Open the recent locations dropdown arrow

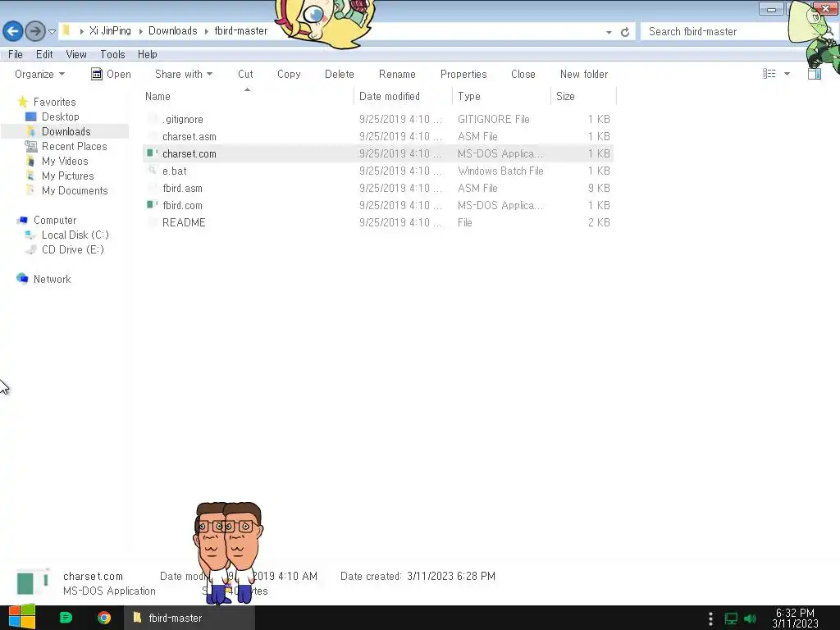52,32
